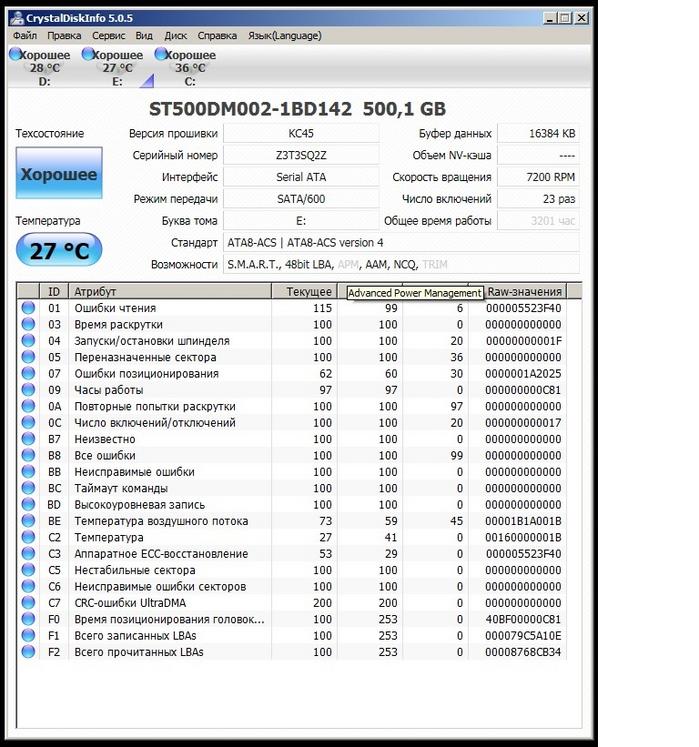
Task: Click raw value 000005523F40 of attribute 01
Action: (x=524, y=308)
